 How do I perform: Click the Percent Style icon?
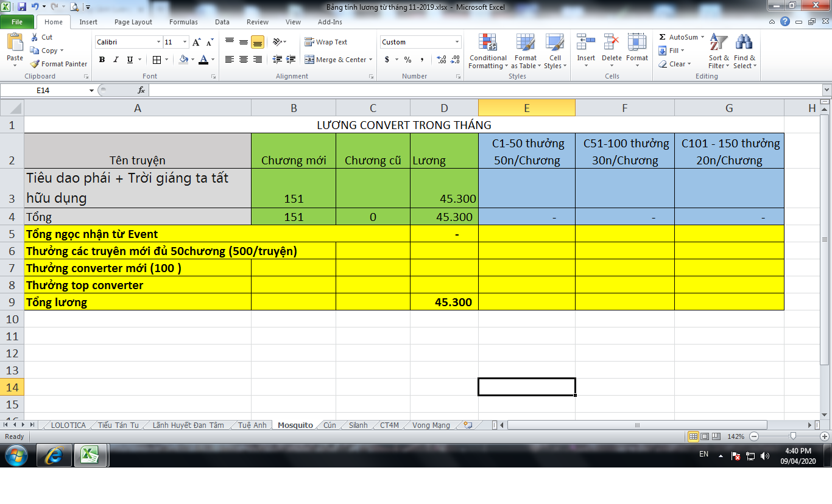[407, 60]
